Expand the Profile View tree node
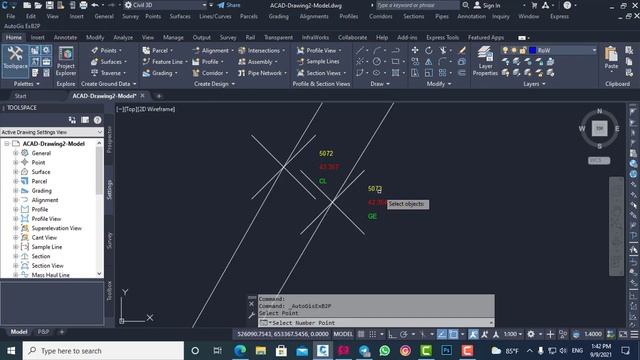640x360 pixels. 16,219
